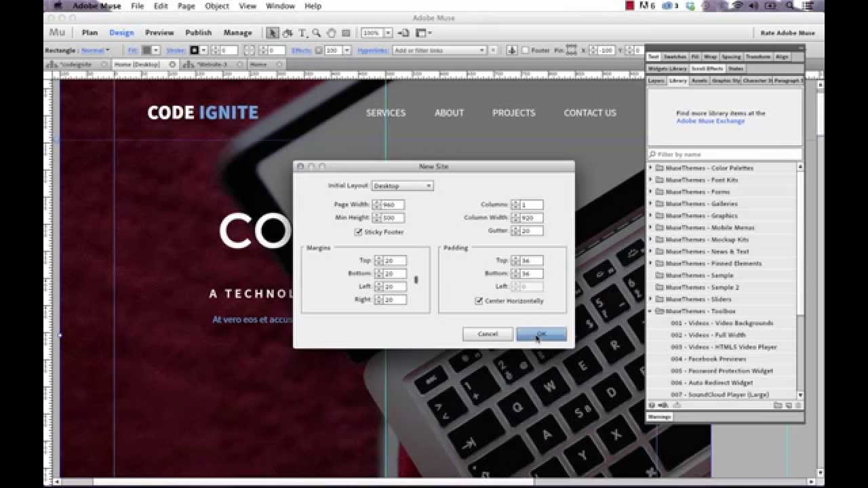Select the Hand pan tool
The width and height of the screenshot is (868, 488).
pos(332,33)
